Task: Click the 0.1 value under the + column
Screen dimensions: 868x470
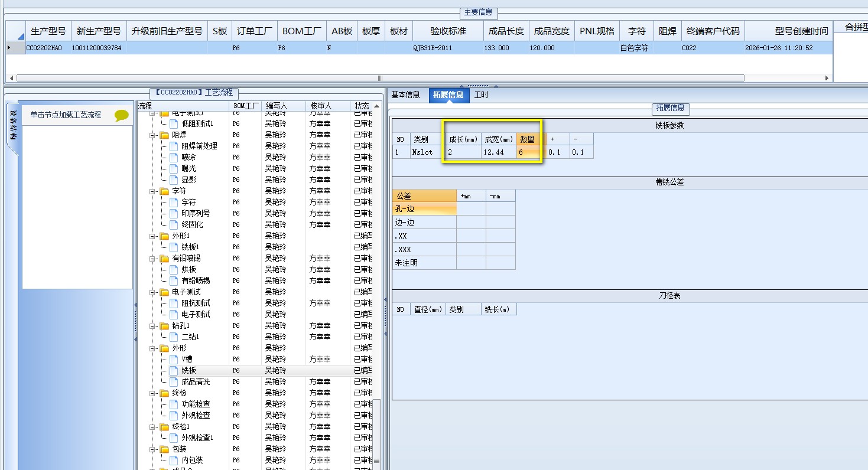Action: tap(557, 152)
